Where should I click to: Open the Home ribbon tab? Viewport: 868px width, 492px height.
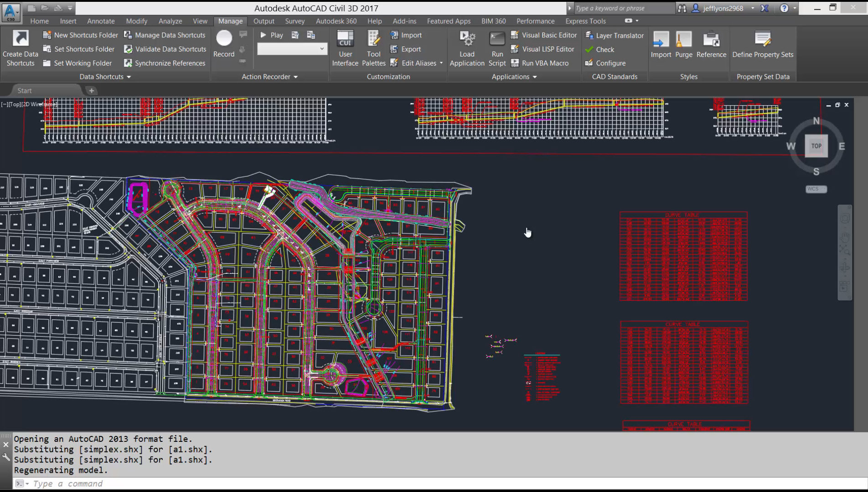pos(39,21)
